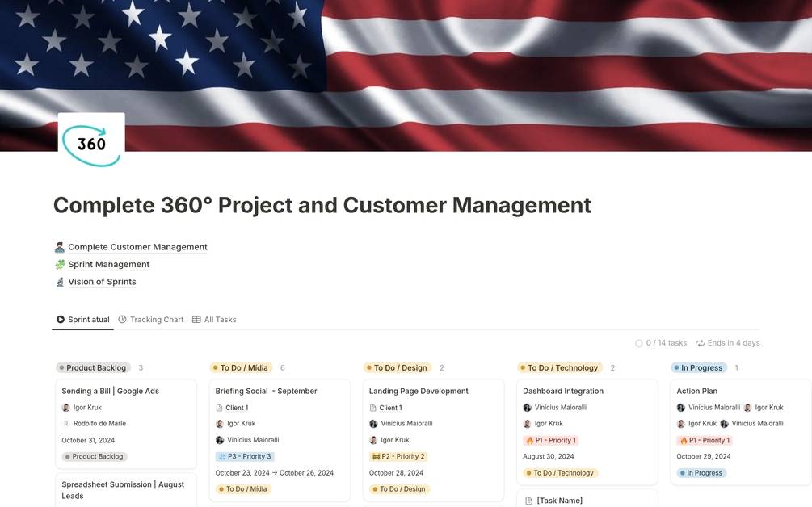The height and width of the screenshot is (507, 812).
Task: Open the Vision of Sprints link
Action: 103,281
